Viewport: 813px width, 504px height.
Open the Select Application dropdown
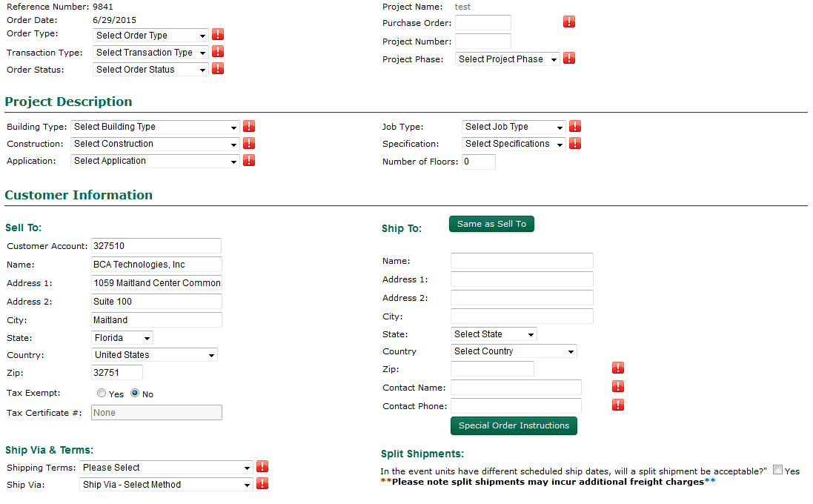(x=155, y=161)
